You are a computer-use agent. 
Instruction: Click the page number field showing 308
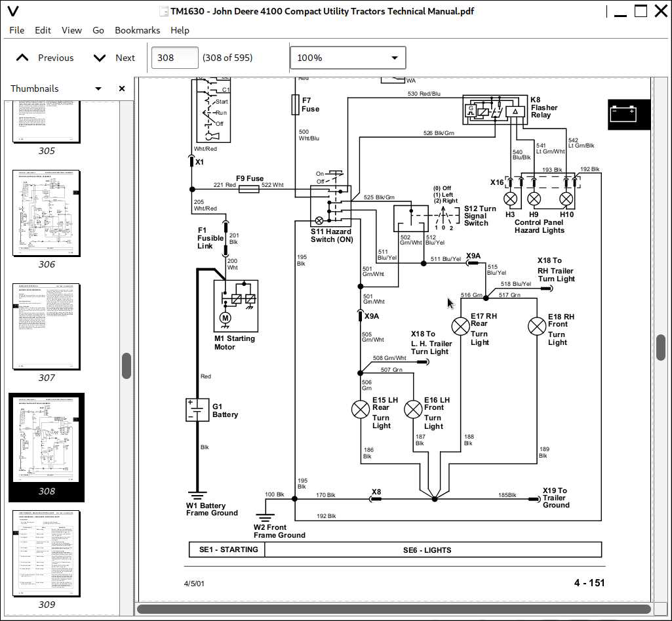pos(175,58)
